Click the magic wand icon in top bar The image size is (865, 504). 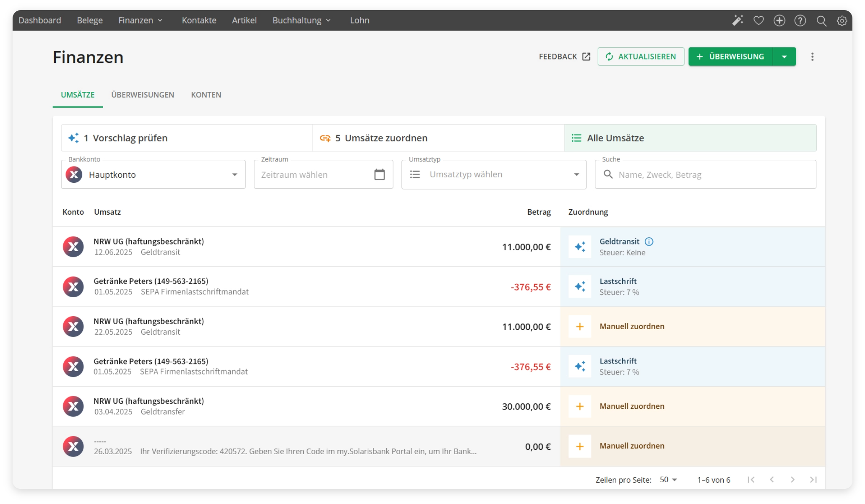(x=737, y=20)
